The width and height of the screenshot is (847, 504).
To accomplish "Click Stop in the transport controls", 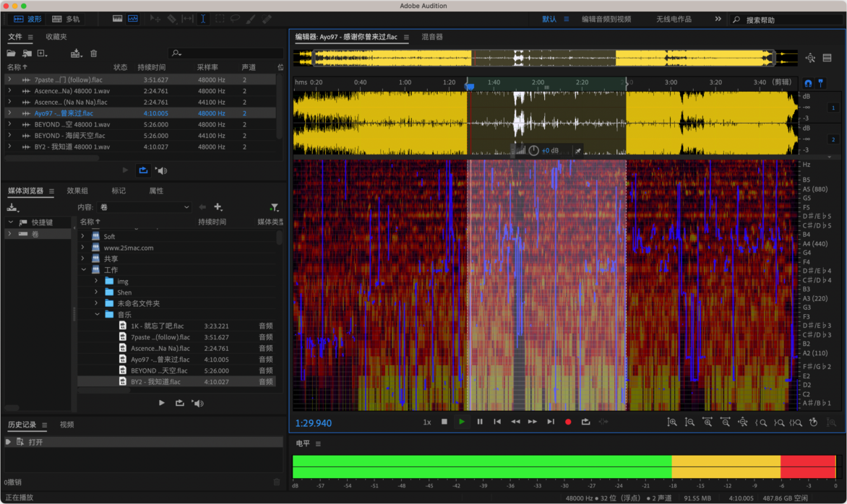I will (444, 422).
